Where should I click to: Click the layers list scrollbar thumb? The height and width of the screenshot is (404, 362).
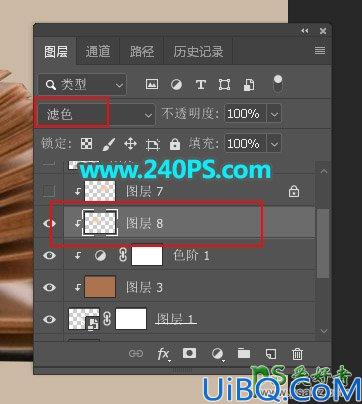pos(323,243)
